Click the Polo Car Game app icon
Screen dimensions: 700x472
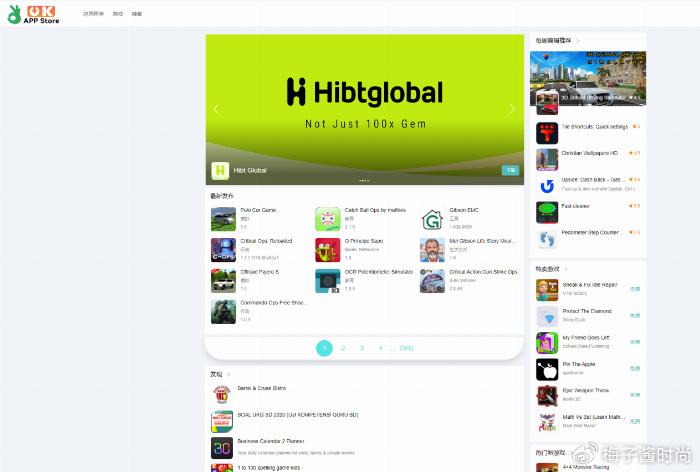coord(223,219)
